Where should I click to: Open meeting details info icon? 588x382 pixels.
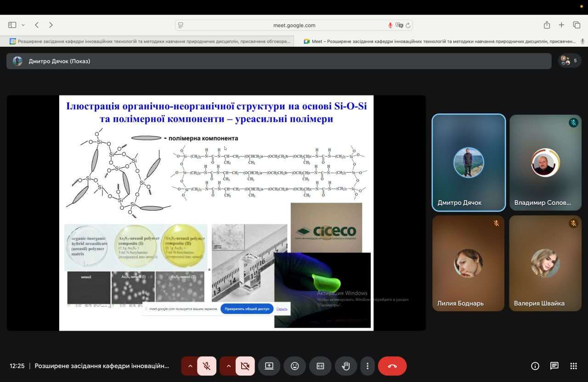(535, 366)
